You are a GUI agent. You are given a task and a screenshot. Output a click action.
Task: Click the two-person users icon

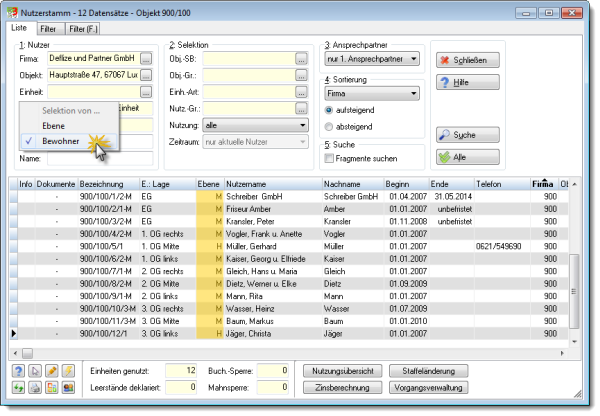pos(68,387)
